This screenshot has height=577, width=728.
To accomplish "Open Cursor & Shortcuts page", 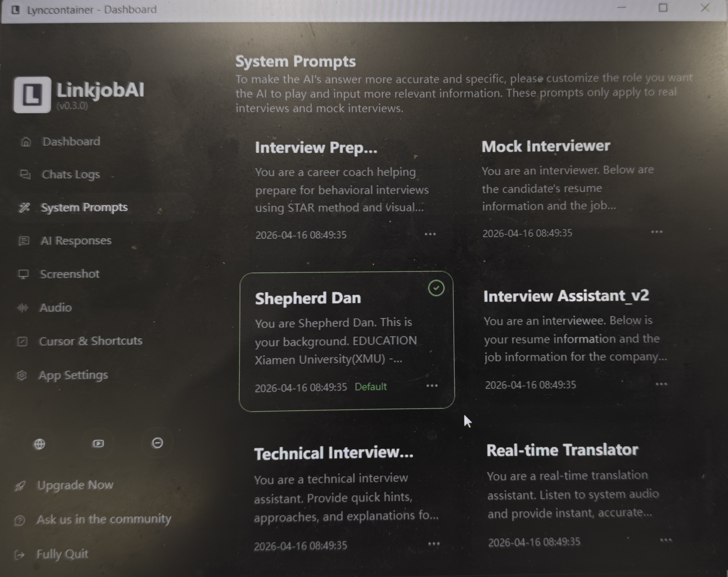I will click(x=90, y=341).
